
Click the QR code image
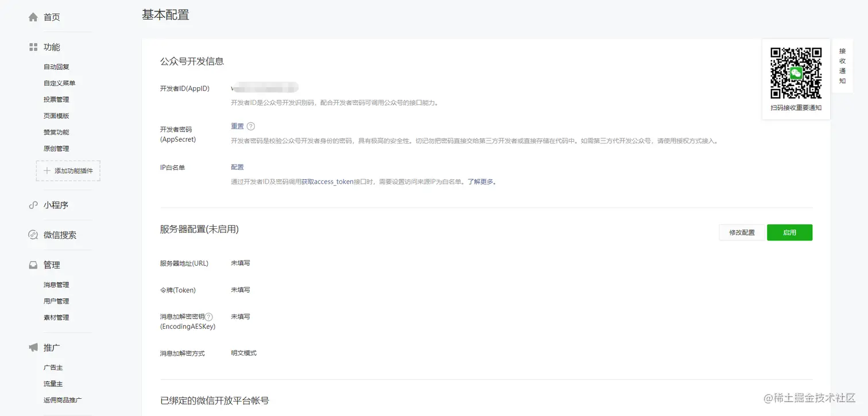click(x=796, y=73)
